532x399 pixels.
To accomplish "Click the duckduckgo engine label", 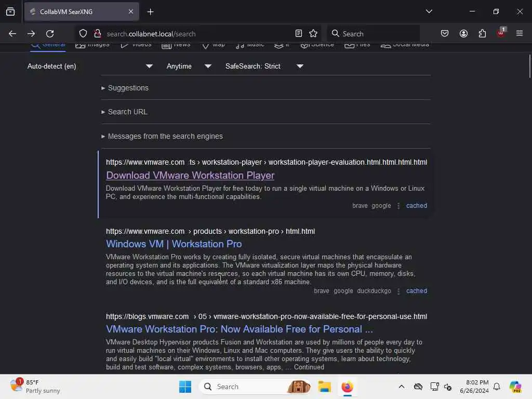I will [x=374, y=291].
